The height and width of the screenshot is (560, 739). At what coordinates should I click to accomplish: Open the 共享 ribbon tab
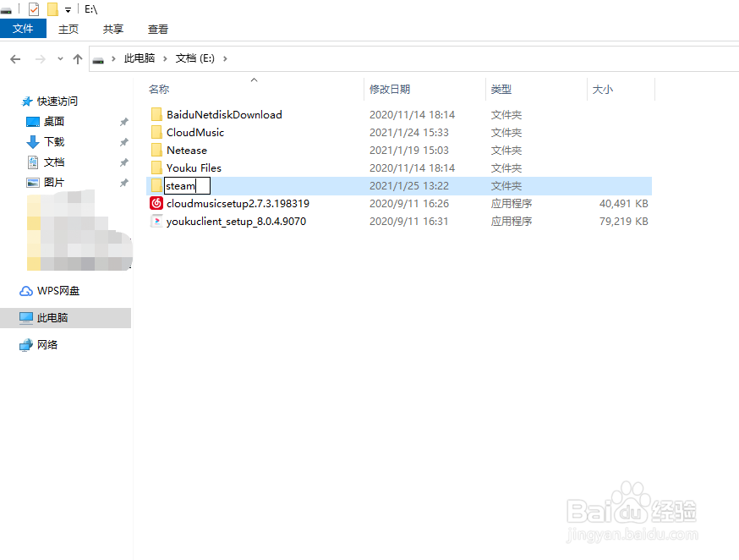click(113, 30)
